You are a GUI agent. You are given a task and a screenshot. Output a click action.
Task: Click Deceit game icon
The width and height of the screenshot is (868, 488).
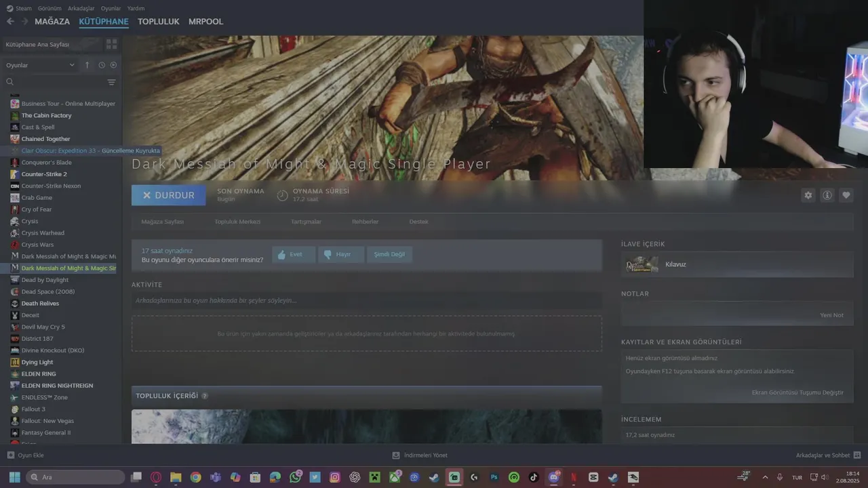(15, 315)
